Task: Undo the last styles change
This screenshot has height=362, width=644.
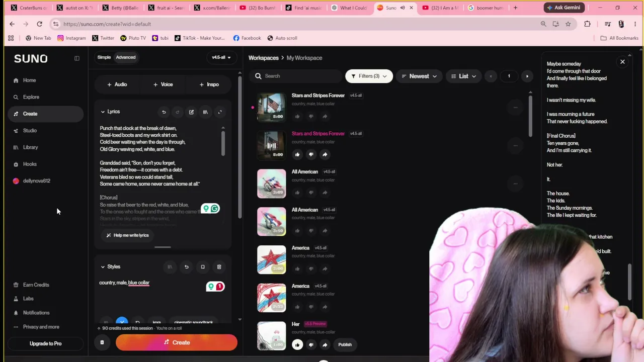Action: pos(186,267)
